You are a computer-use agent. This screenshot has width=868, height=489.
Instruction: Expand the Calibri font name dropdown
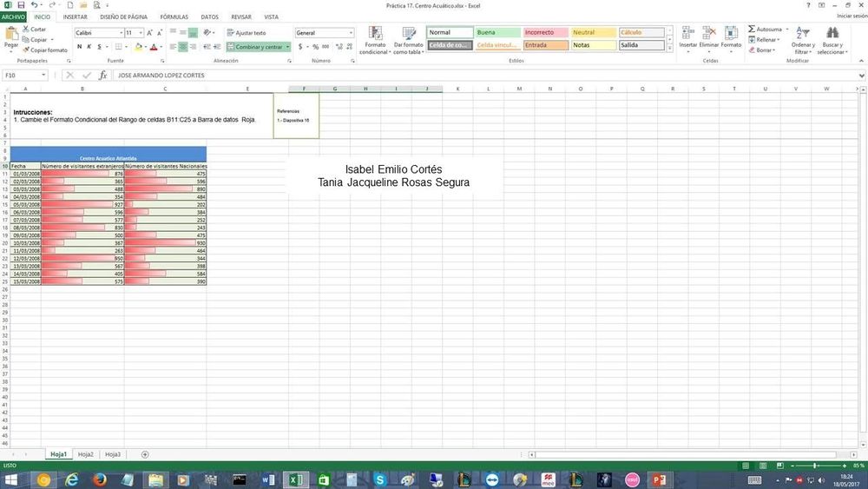click(x=121, y=33)
